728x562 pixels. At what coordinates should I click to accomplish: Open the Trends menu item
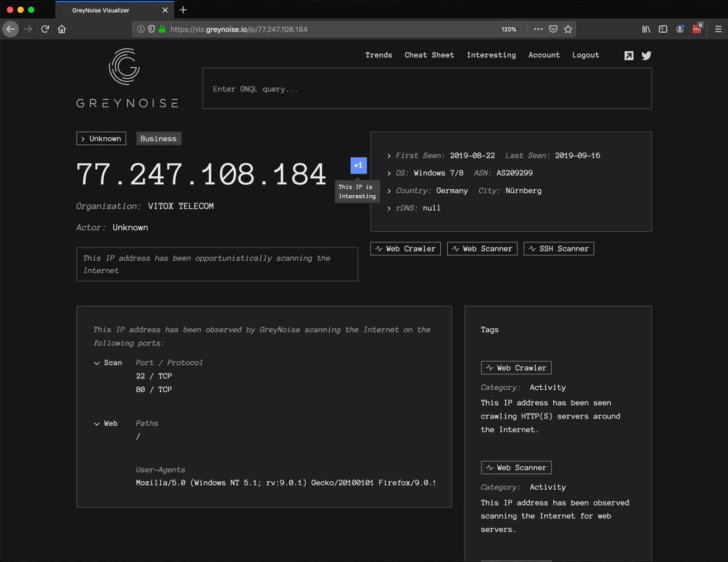pos(379,55)
